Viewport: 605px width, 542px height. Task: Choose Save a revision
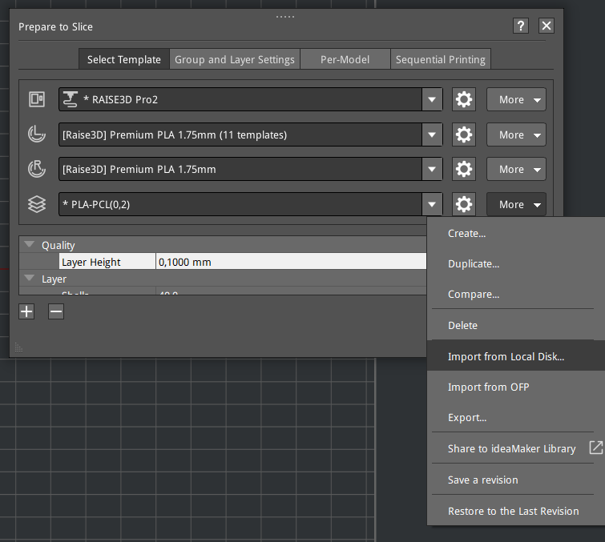coord(516,480)
